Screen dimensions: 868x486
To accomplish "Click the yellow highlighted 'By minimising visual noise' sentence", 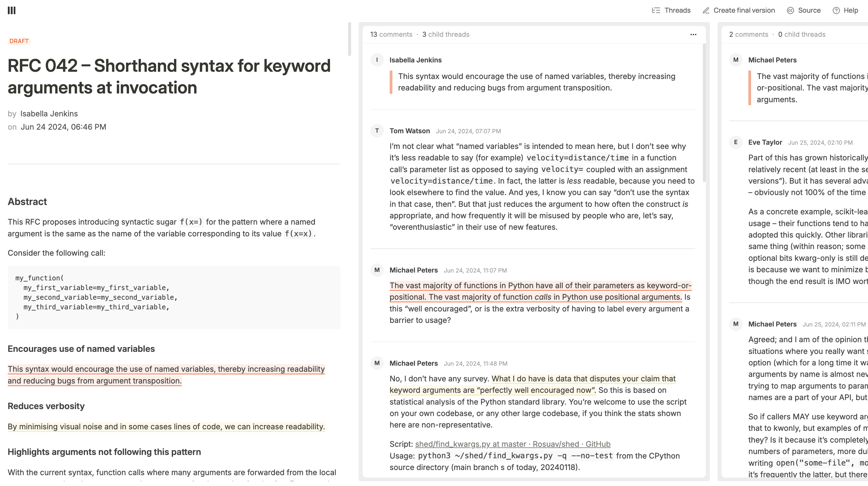I will 166,426.
